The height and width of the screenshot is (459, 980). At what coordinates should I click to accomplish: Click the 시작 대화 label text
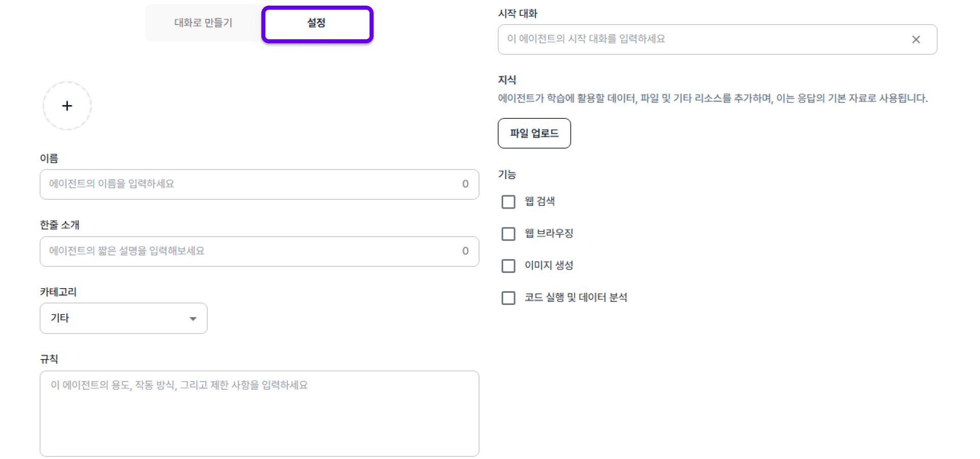coord(518,14)
